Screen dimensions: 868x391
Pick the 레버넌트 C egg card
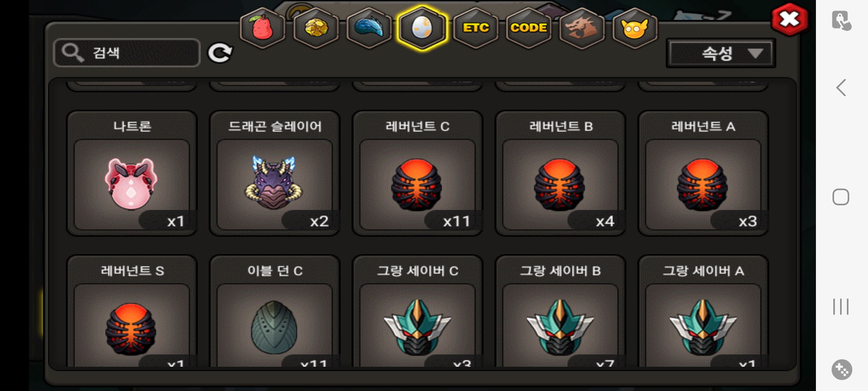(417, 173)
